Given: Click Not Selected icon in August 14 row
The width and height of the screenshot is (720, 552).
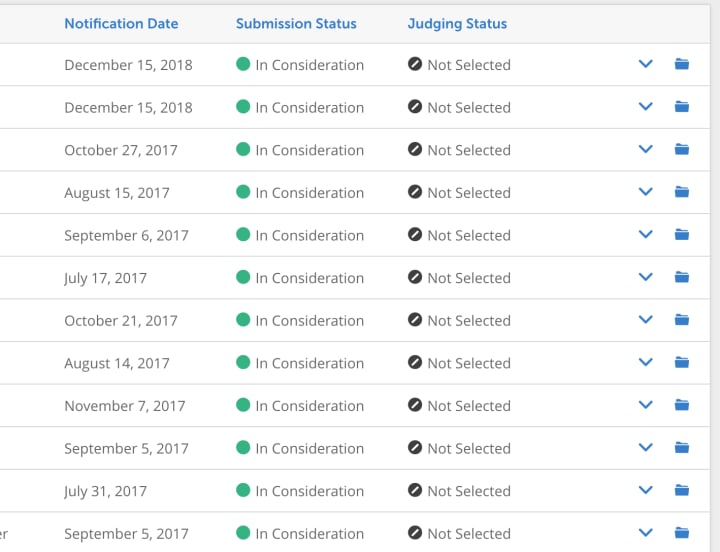Looking at the screenshot, I should tap(415, 363).
